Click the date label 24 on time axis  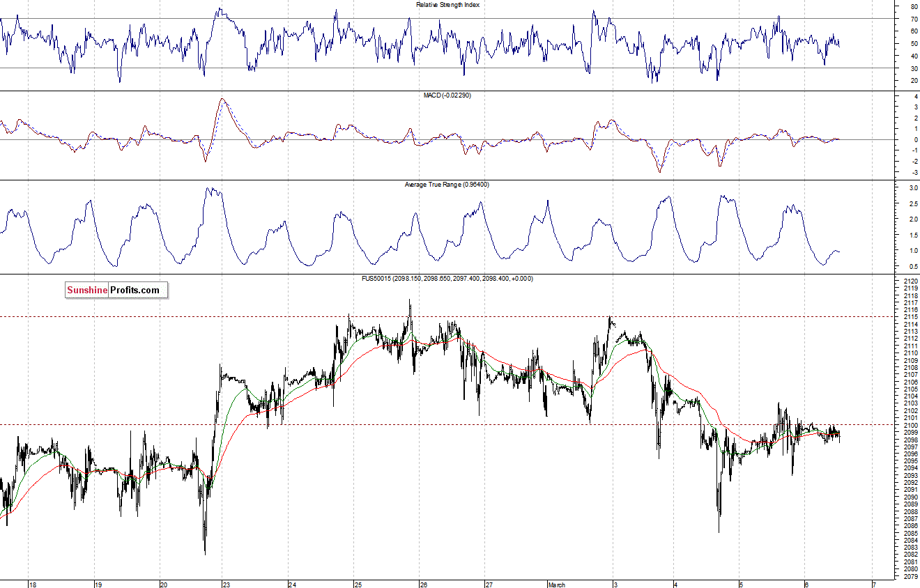tap(292, 584)
